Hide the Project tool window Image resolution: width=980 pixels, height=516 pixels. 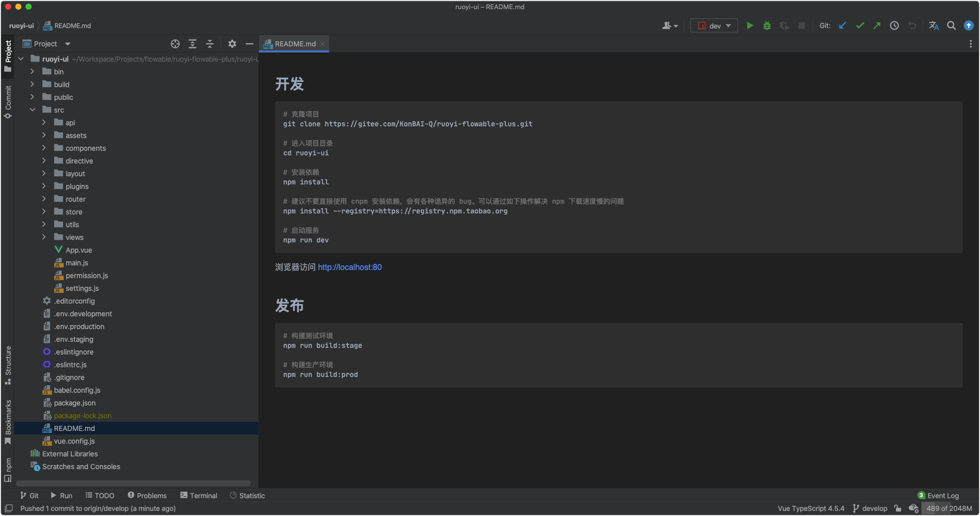[x=250, y=44]
